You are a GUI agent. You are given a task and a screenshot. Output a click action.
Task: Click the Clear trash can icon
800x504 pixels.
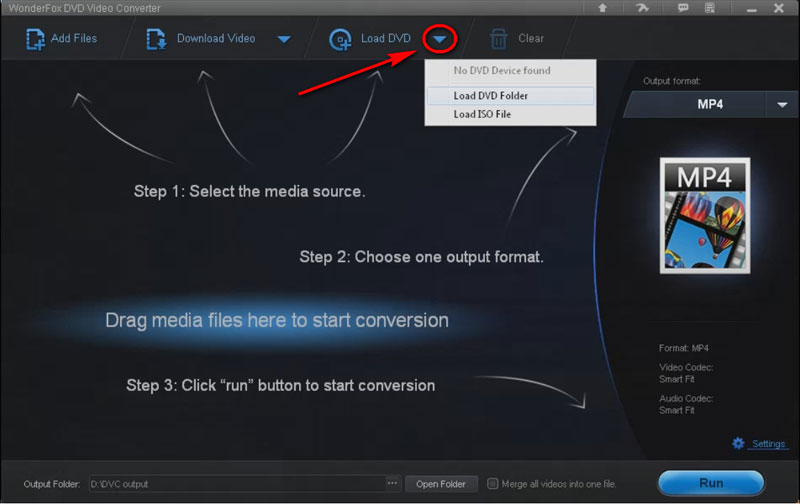click(x=498, y=39)
